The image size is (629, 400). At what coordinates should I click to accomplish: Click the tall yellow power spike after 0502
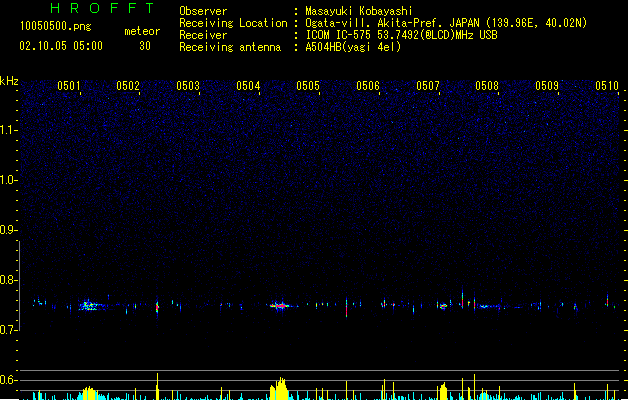pyautogui.click(x=157, y=386)
